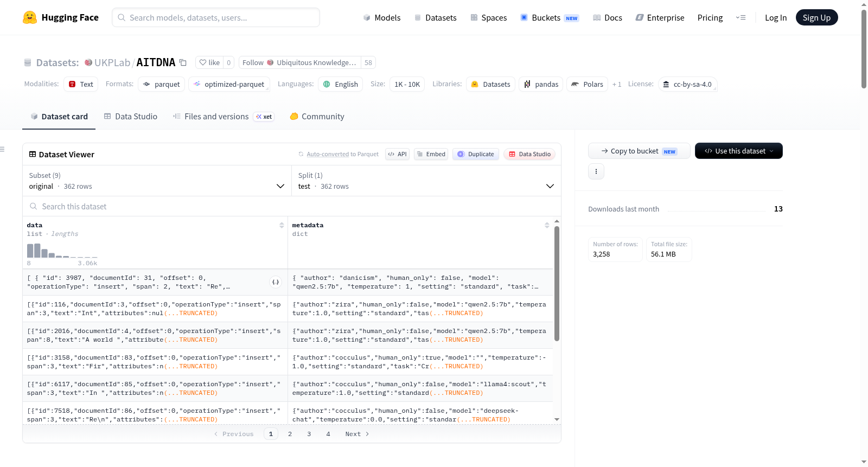Click the viewer scroll-up arrow
This screenshot has height=467, width=868.
(557, 221)
